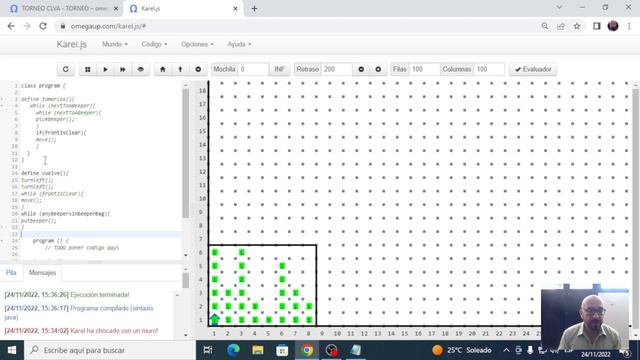Click the browser reload icon
Viewport: 640px width, 360px height.
[x=43, y=26]
